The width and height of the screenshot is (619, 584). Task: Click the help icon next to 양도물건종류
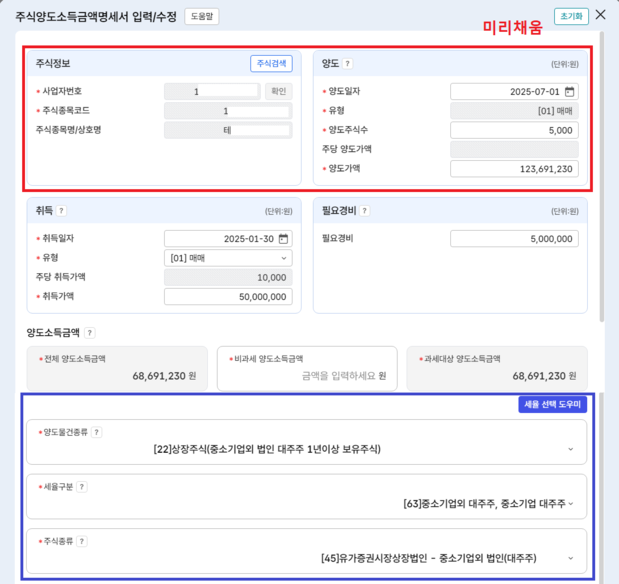(x=97, y=433)
